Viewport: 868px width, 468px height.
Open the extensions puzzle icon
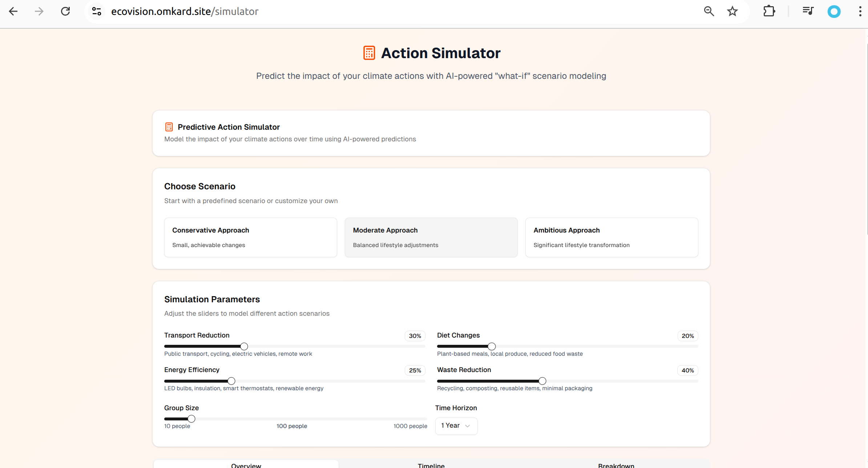point(769,11)
